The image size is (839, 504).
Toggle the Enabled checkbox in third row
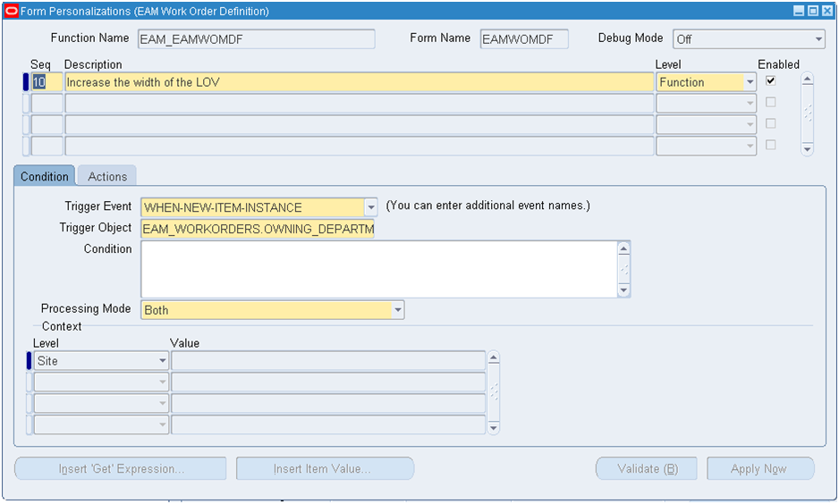tap(770, 123)
